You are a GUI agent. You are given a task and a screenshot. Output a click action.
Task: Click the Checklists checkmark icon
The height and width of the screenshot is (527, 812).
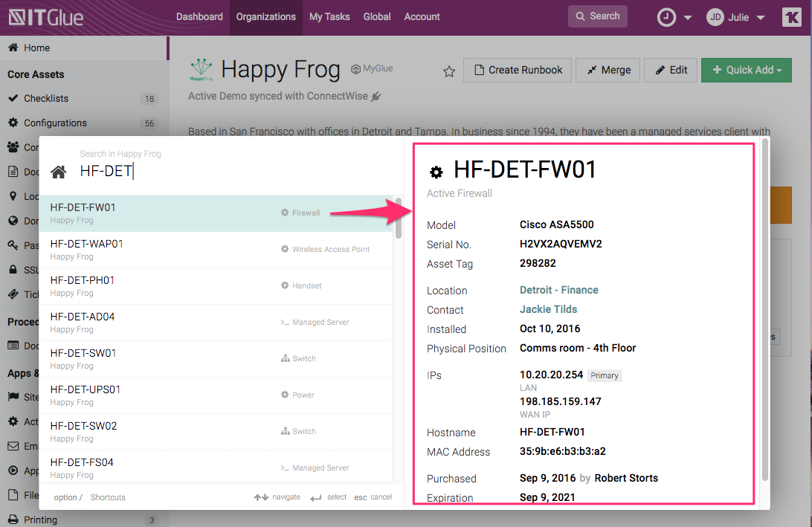tap(13, 98)
